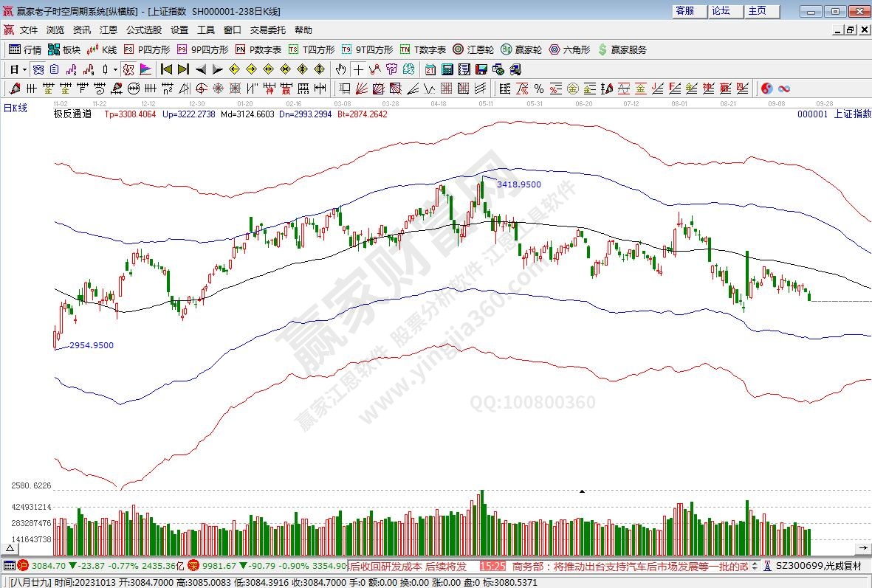Screen dimensions: 872x588
Task: Open the 板块 sector view
Action: [63, 49]
